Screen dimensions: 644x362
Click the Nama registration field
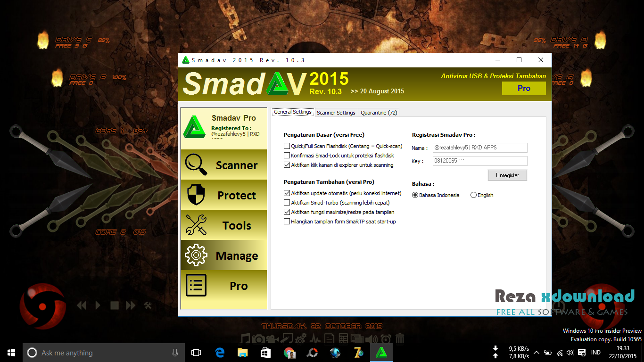coord(480,148)
